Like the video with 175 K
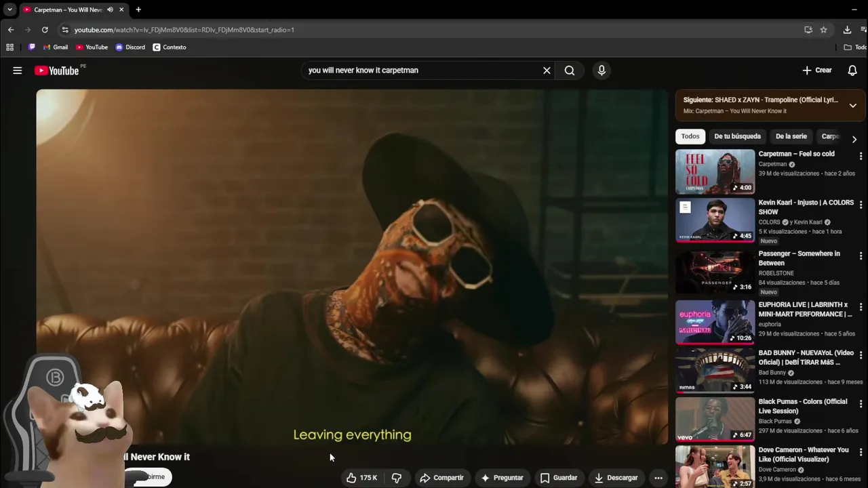 coord(361,478)
